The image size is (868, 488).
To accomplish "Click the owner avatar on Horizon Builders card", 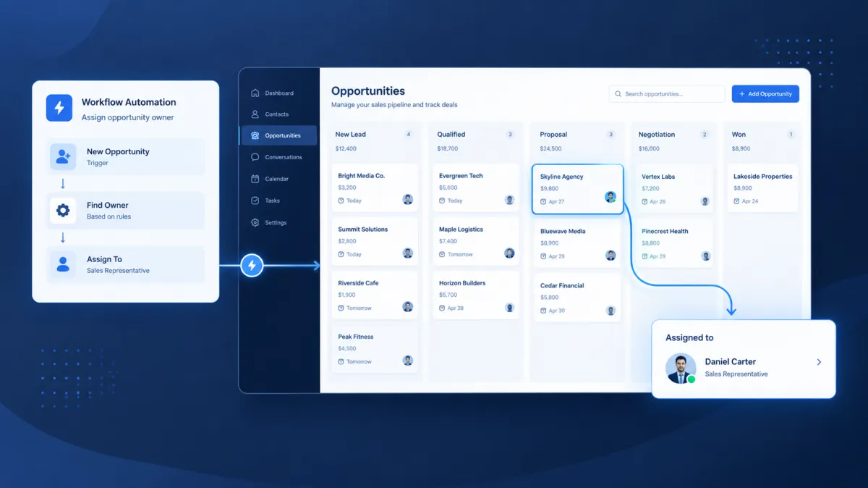I will (x=509, y=307).
